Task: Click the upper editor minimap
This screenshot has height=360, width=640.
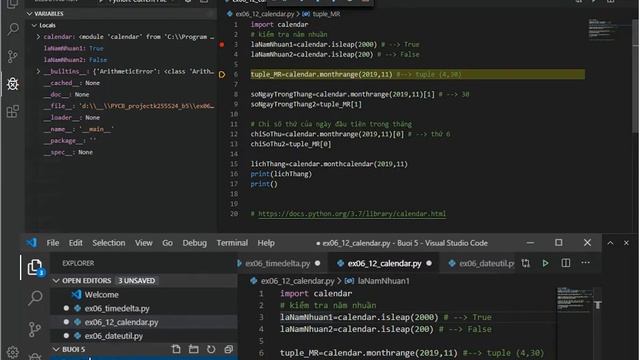Action: click(602, 29)
